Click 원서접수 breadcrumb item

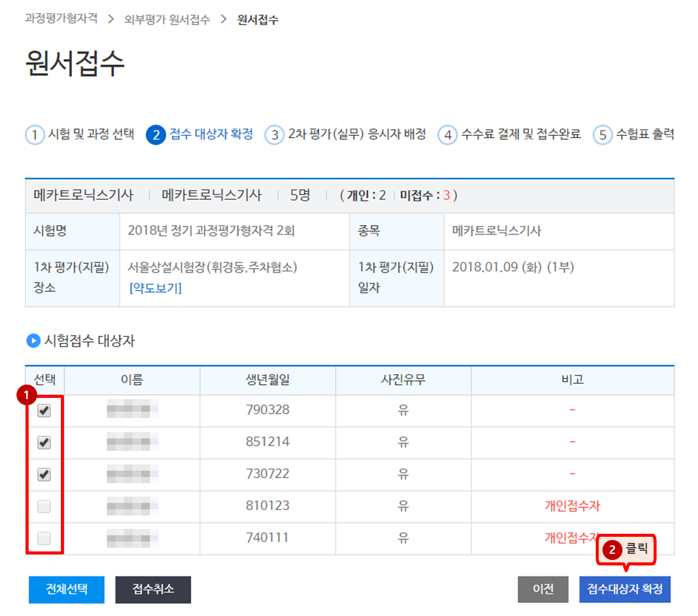click(258, 19)
